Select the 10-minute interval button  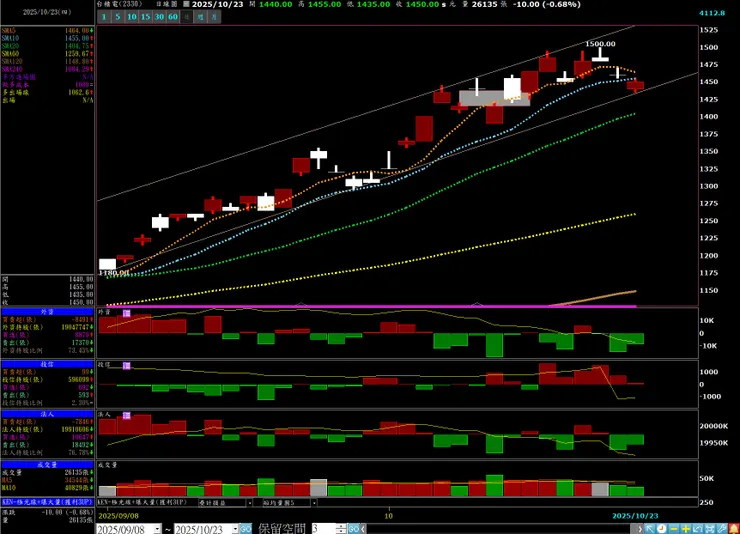[132, 17]
